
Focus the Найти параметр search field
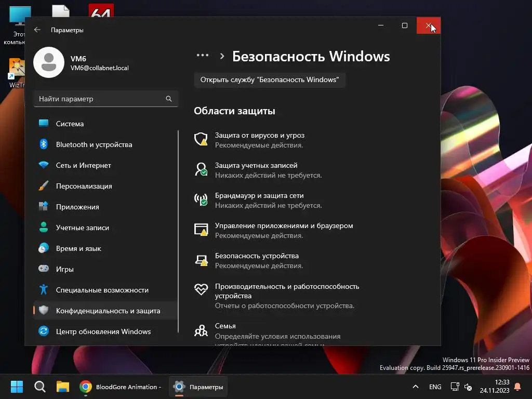point(106,99)
